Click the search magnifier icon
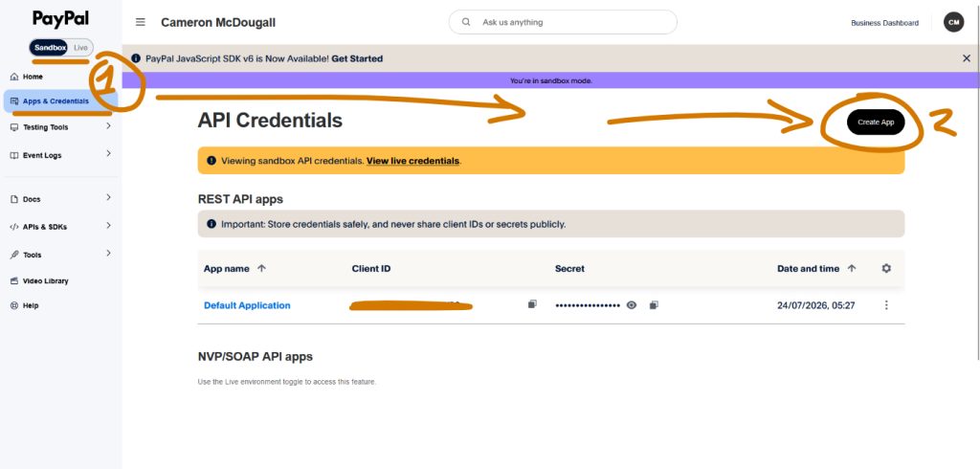The image size is (980, 469). [466, 22]
